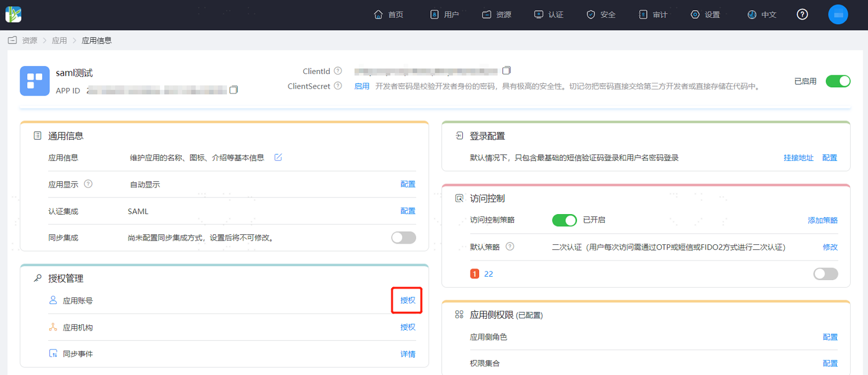Copy the APP ID value
Viewport: 868px width, 375px height.
tap(234, 90)
